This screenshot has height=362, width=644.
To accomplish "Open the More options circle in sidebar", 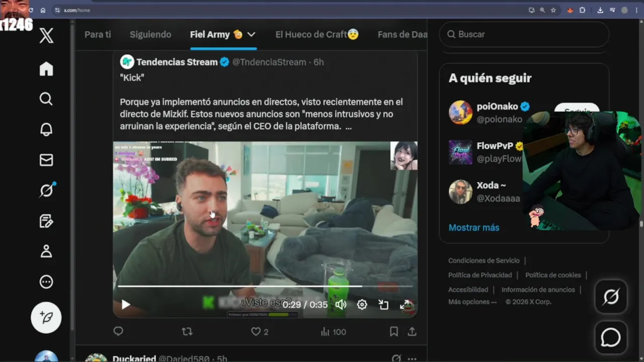I will click(x=46, y=282).
